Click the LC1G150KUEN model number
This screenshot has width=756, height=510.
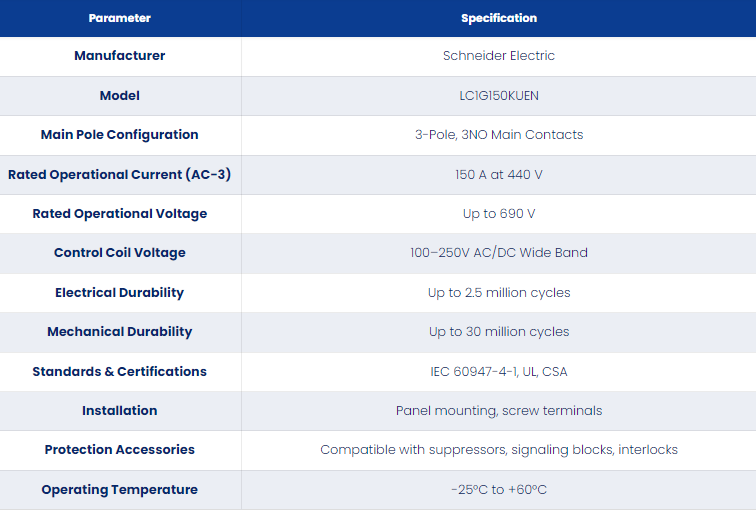pos(499,95)
